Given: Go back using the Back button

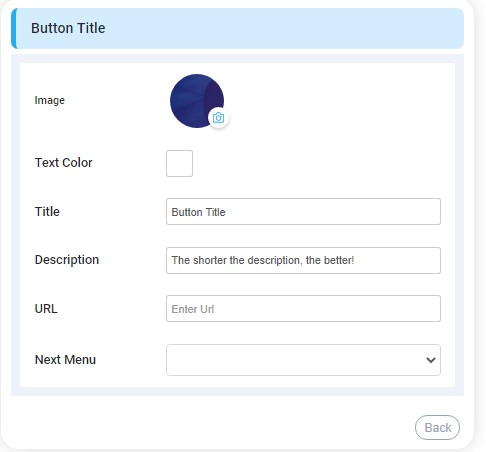Looking at the screenshot, I should point(437,427).
